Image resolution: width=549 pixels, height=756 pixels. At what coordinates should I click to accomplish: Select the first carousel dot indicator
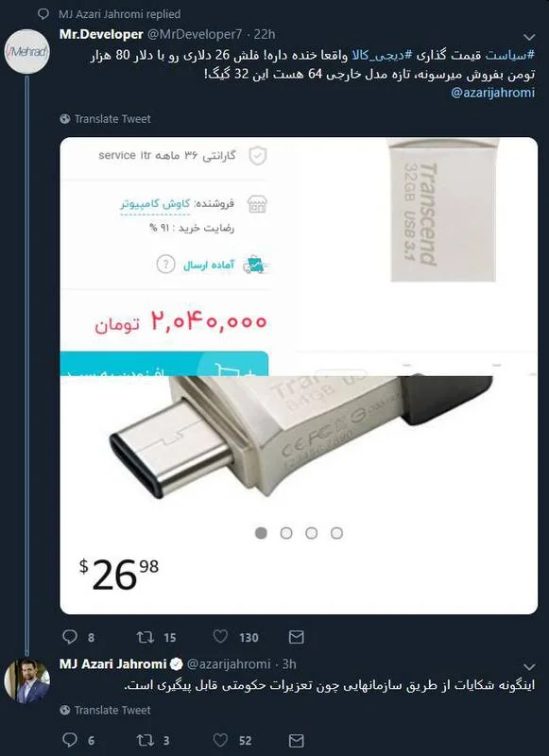[x=261, y=533]
